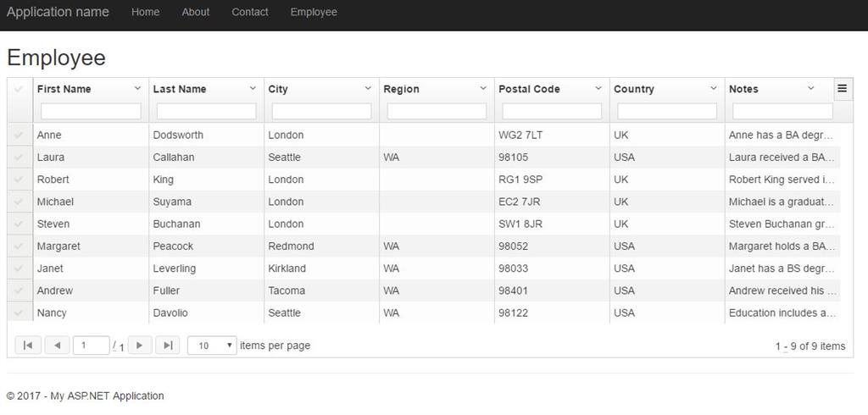This screenshot has height=415, width=868.
Task: Go to last page of grid
Action: coord(168,346)
